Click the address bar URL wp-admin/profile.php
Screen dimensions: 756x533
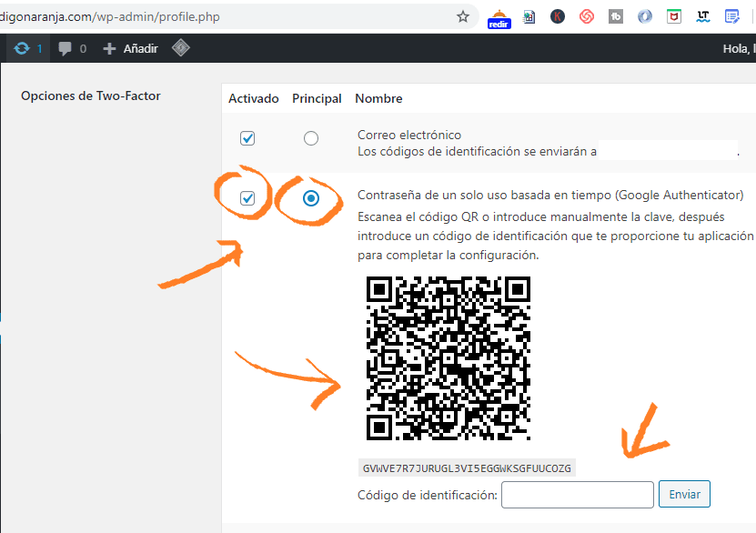point(110,17)
